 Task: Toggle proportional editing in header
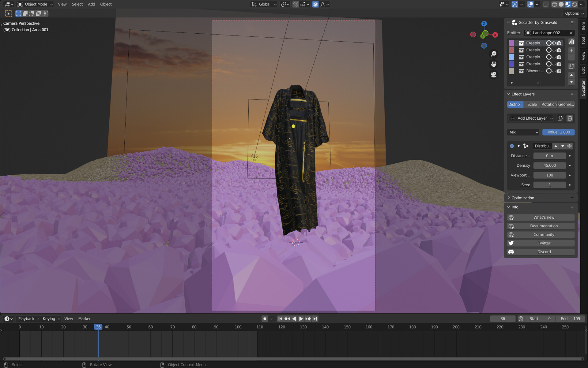(315, 4)
